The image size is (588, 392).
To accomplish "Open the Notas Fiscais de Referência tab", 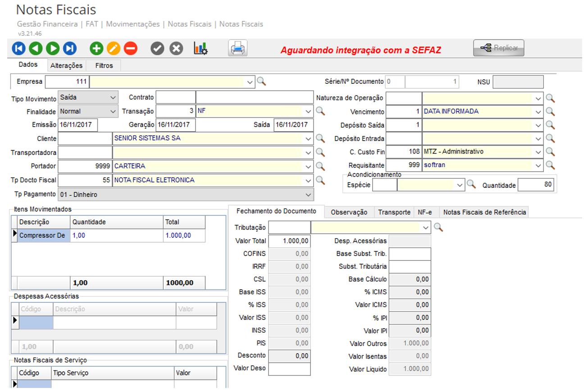I will [x=484, y=212].
